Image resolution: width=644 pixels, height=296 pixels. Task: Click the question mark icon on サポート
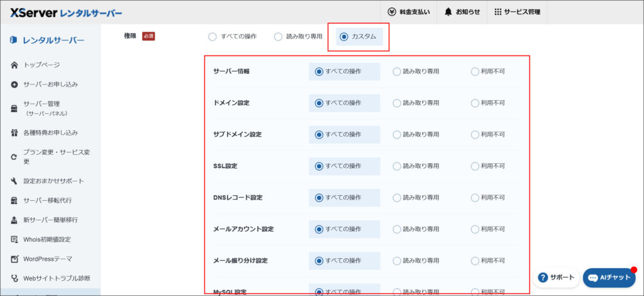(x=543, y=278)
